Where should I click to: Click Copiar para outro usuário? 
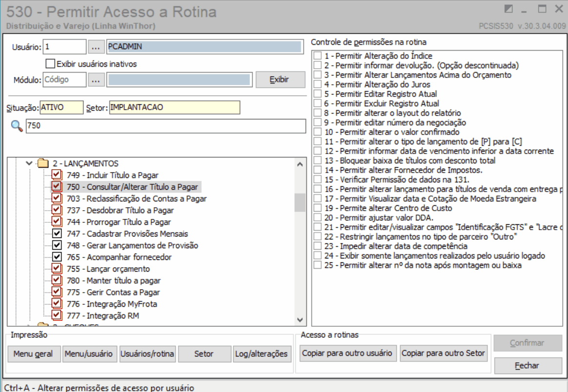click(348, 353)
